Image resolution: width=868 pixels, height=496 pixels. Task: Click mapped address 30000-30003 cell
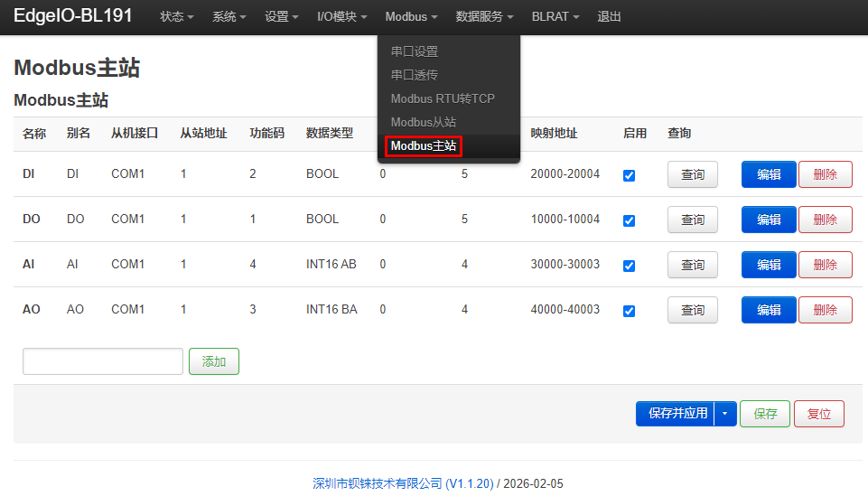pos(565,264)
